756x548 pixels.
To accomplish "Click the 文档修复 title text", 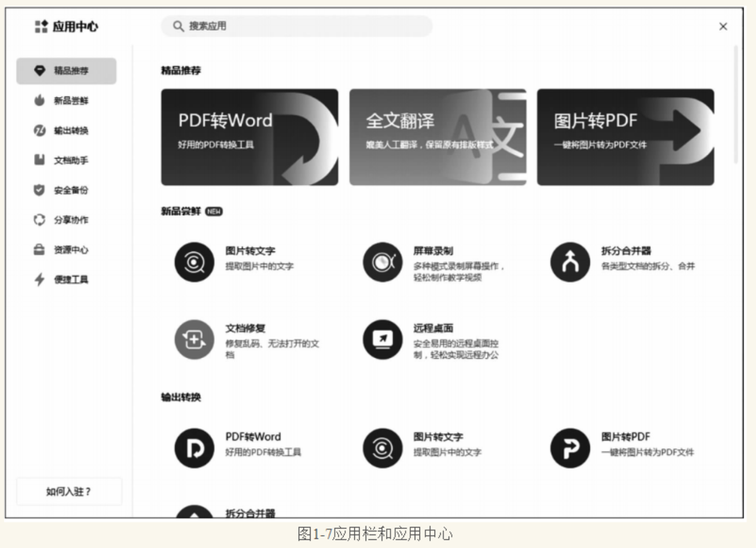I will (245, 328).
